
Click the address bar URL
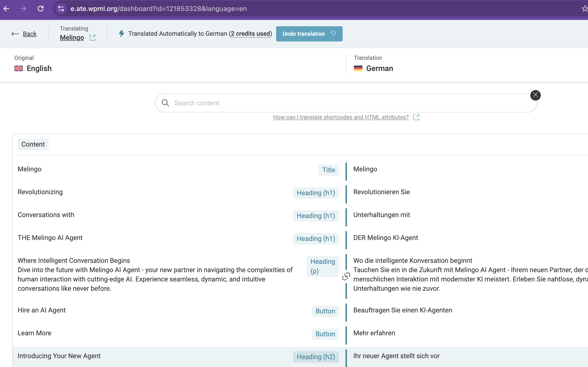tap(158, 9)
